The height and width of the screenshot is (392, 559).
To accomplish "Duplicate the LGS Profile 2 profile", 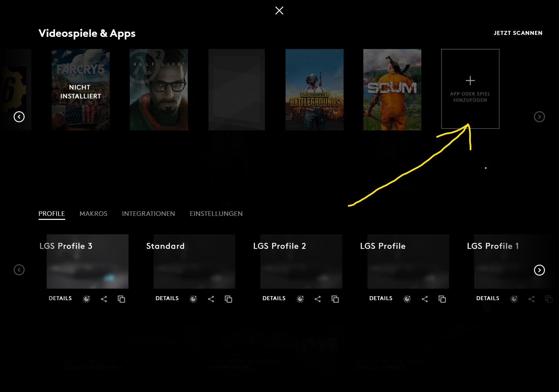I will [335, 299].
